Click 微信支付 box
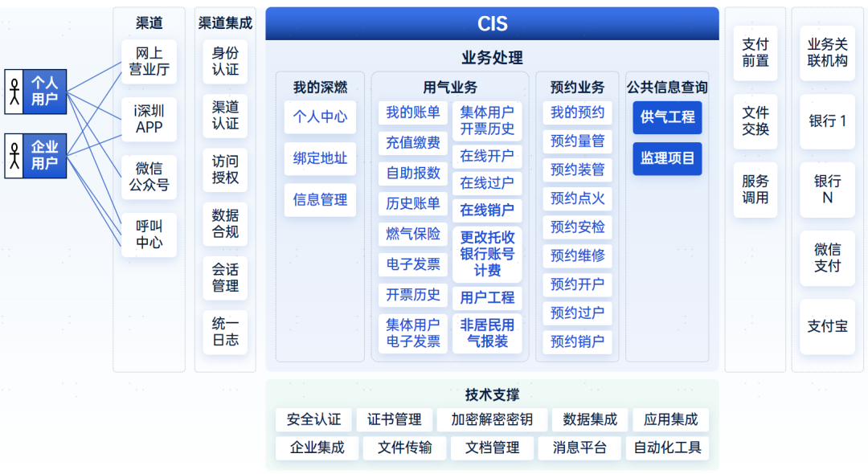 pyautogui.click(x=827, y=259)
